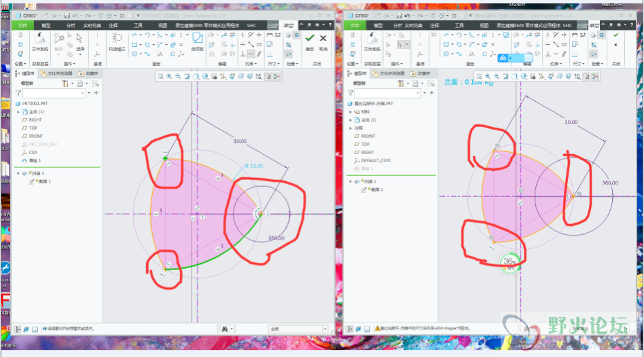Open 选项板 palette in left window

click(198, 41)
